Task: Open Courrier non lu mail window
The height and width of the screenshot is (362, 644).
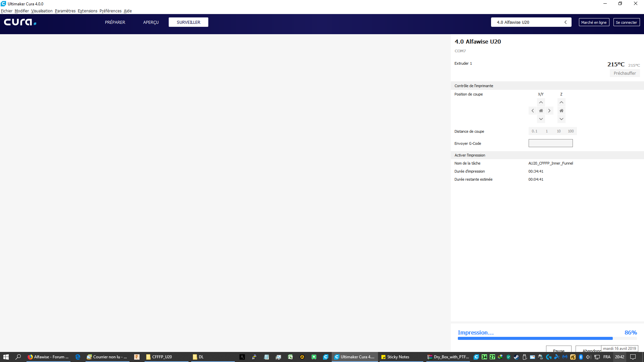Action: click(107, 357)
